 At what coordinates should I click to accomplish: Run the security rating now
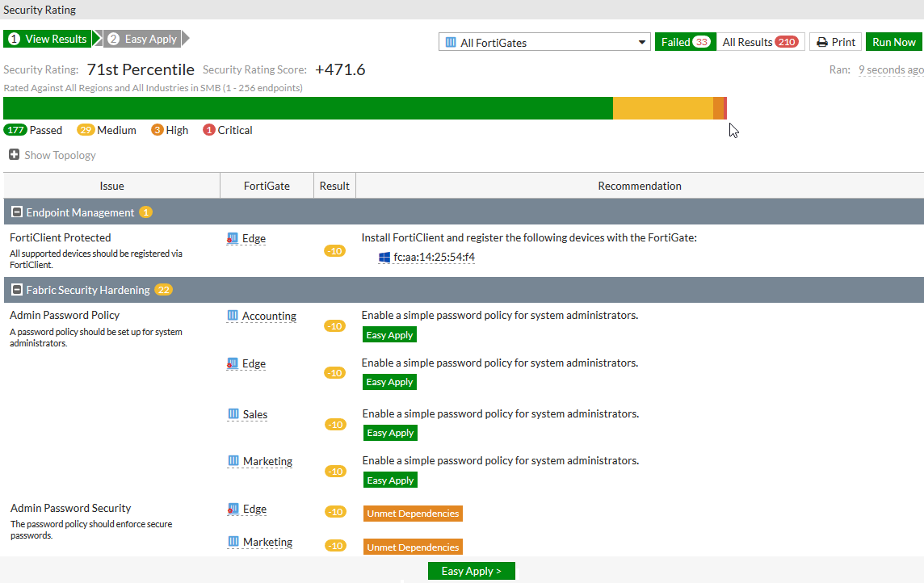pyautogui.click(x=894, y=42)
